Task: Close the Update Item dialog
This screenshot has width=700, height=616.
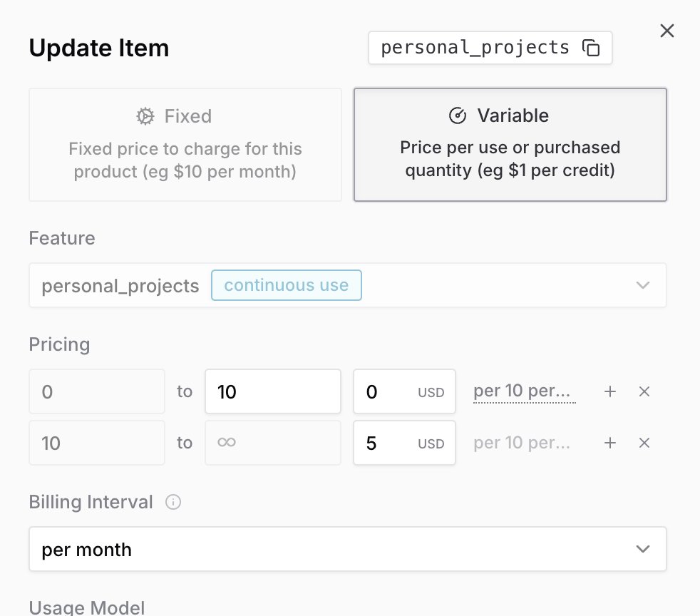Action: pos(666,31)
